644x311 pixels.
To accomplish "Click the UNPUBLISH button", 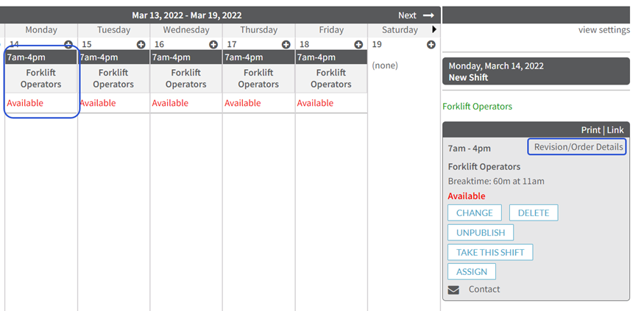I will pos(481,232).
